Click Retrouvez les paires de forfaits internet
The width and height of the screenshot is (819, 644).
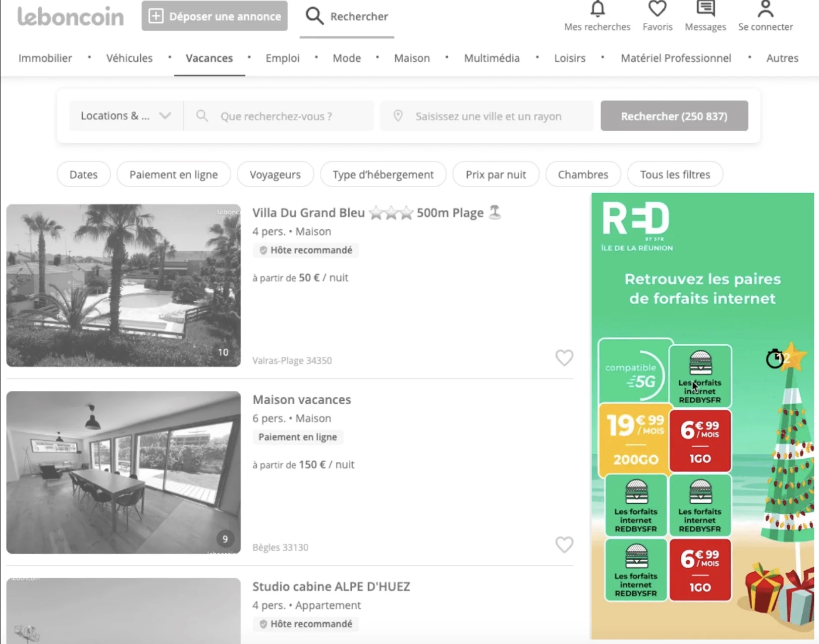[702, 288]
